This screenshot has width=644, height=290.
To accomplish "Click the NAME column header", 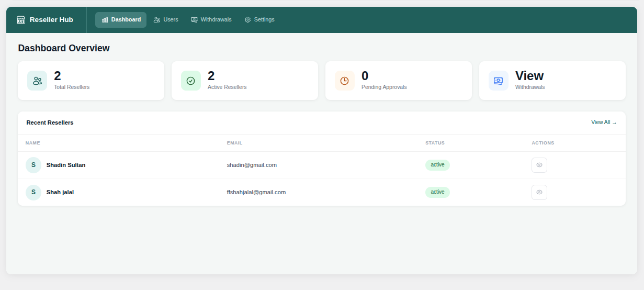I will click(33, 143).
